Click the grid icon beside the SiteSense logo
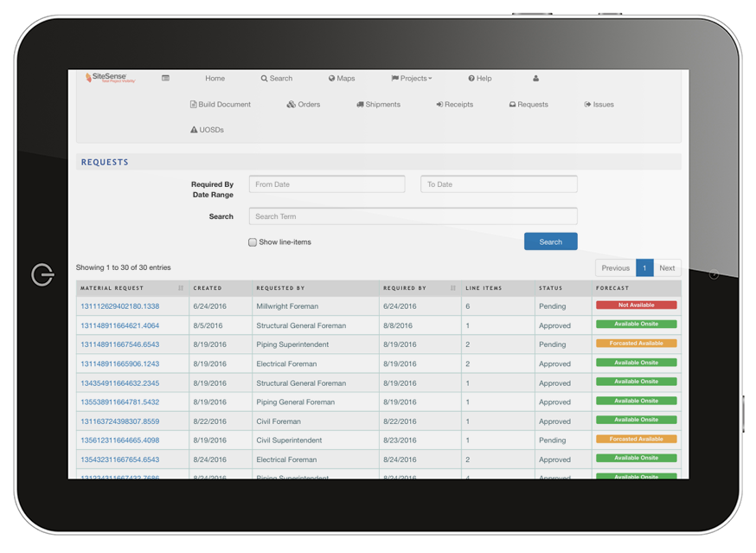The image size is (756, 553). tap(165, 78)
